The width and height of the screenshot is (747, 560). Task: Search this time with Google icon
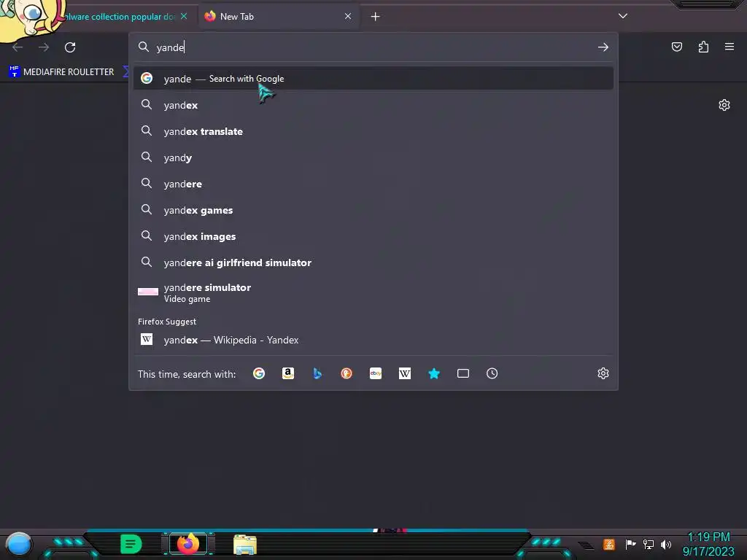pos(259,374)
